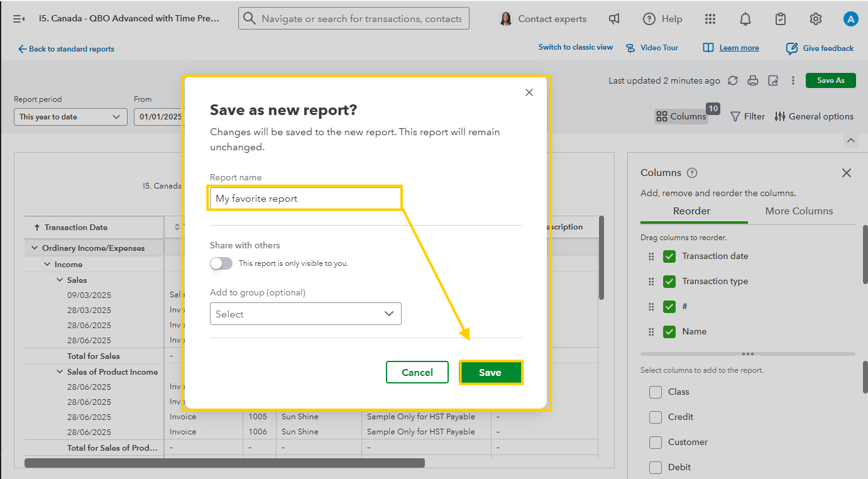Image resolution: width=868 pixels, height=479 pixels.
Task: Select the Reorder tab
Action: coord(691,211)
